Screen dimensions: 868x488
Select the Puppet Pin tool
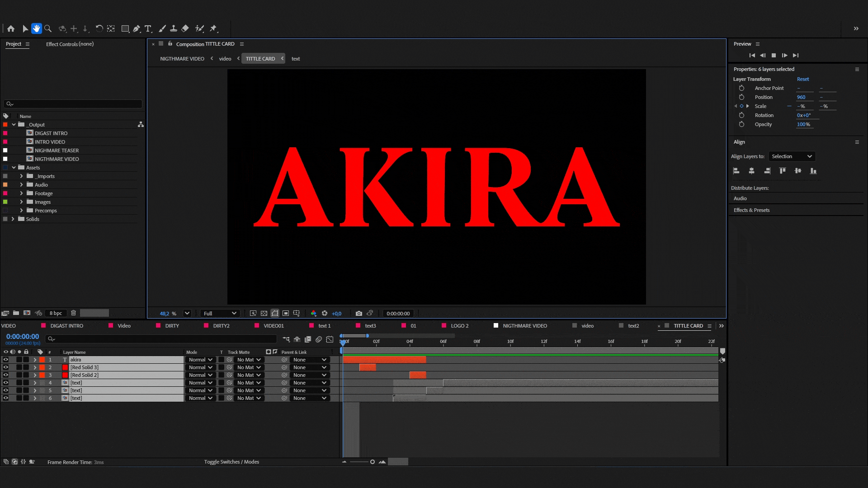[x=213, y=28]
